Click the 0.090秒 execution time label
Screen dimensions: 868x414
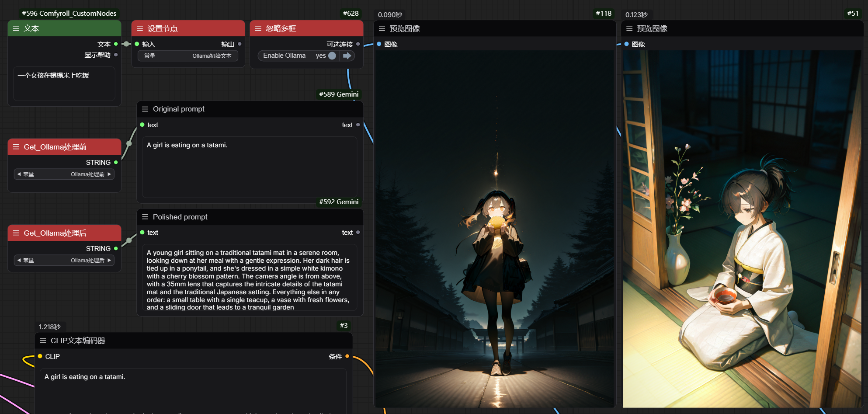[390, 15]
